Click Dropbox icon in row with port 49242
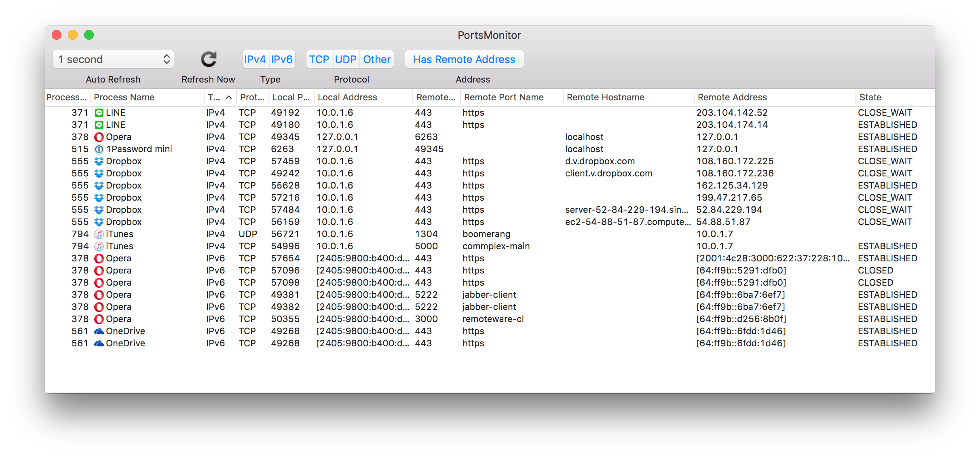The image size is (980, 458). pyautogui.click(x=99, y=174)
